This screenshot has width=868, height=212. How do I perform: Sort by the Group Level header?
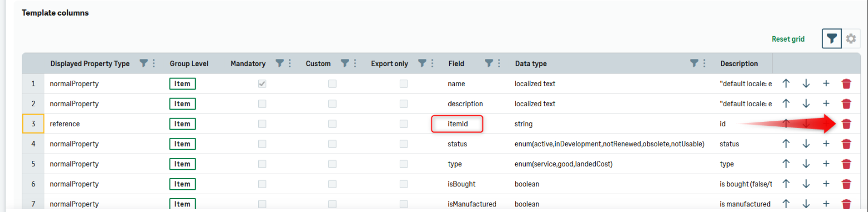(189, 63)
